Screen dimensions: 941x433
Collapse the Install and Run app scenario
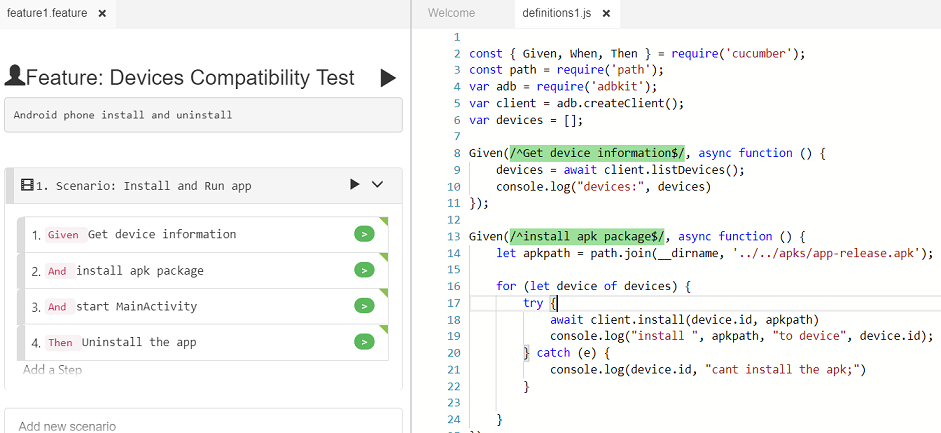tap(378, 185)
